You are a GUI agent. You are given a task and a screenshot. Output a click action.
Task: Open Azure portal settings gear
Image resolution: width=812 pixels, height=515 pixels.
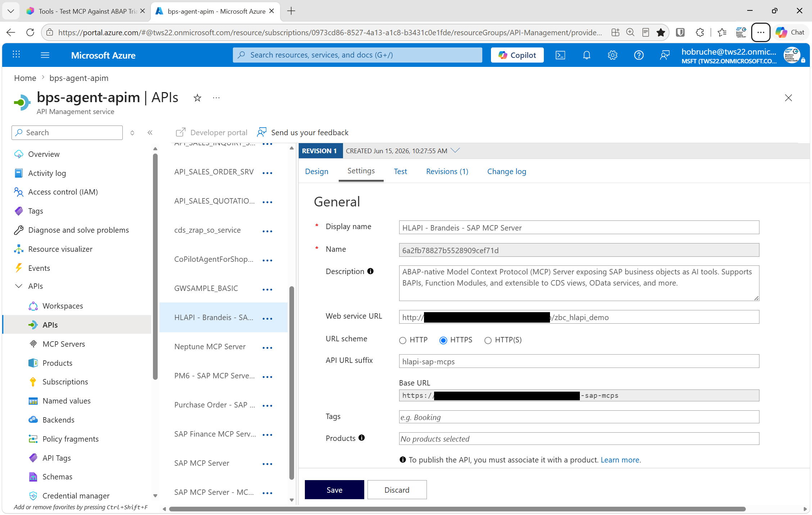tap(613, 55)
